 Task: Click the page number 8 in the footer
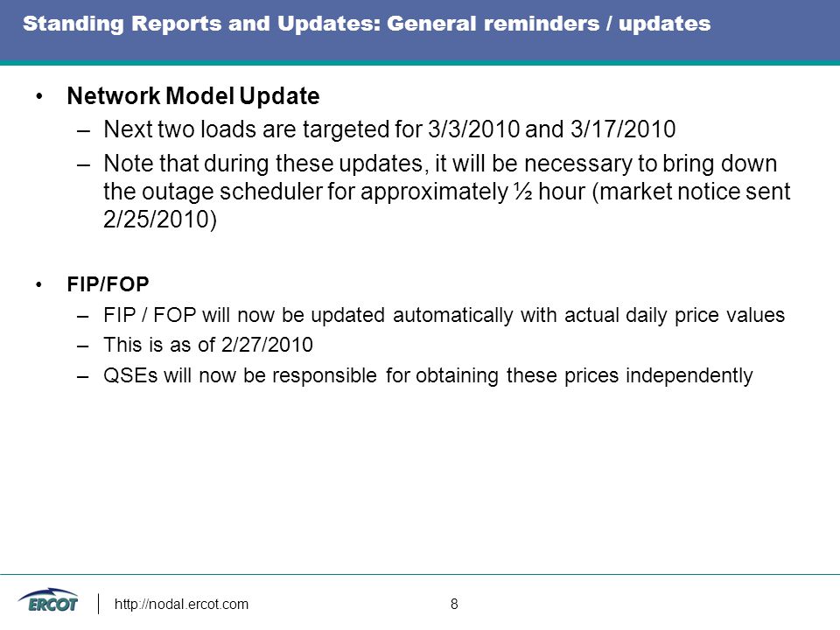[x=454, y=605]
